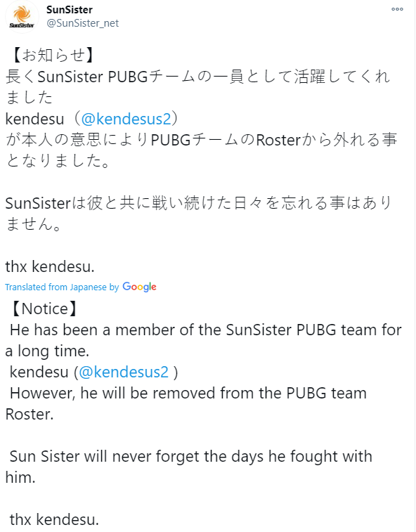Open @kendesus2 mention in the English translation

pos(124,372)
